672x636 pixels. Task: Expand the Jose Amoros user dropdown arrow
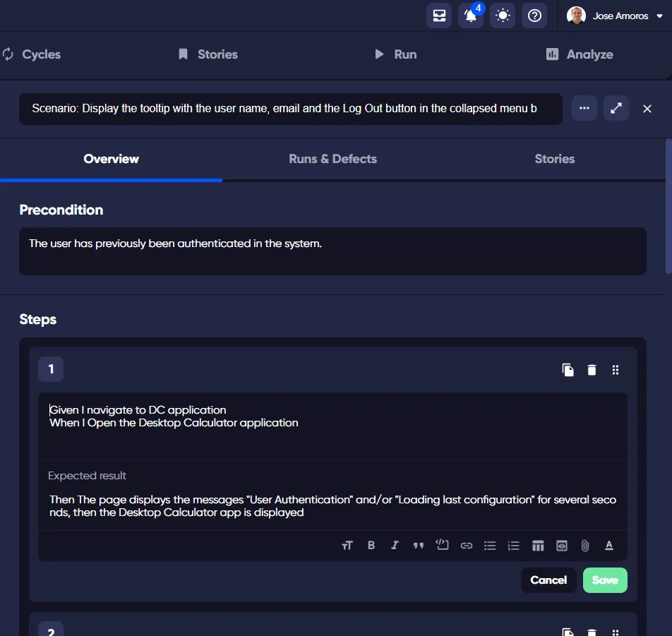659,16
